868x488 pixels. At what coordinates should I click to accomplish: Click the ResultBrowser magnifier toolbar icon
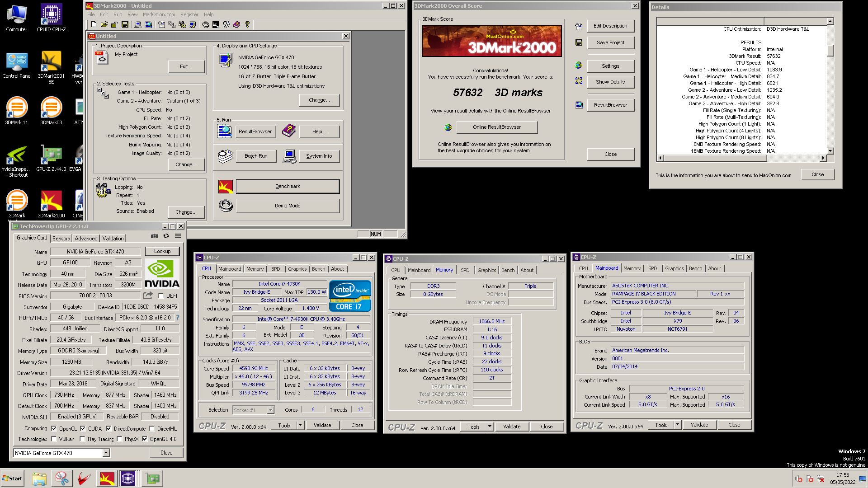(x=148, y=24)
